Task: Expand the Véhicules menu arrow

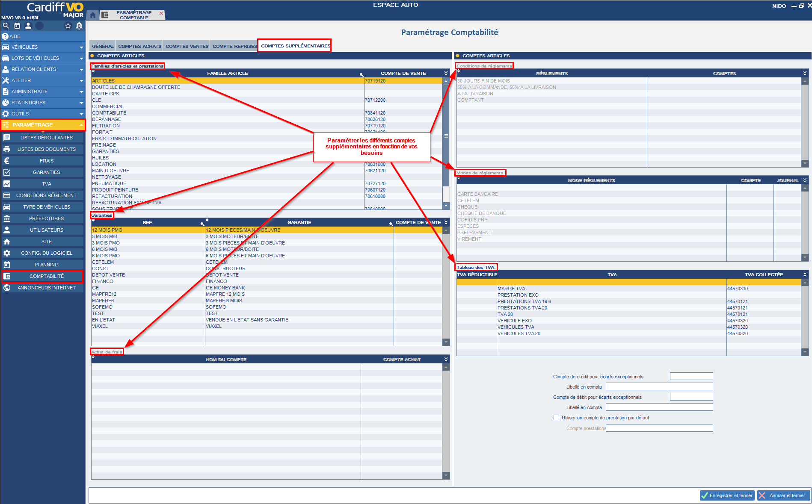Action: pos(81,47)
